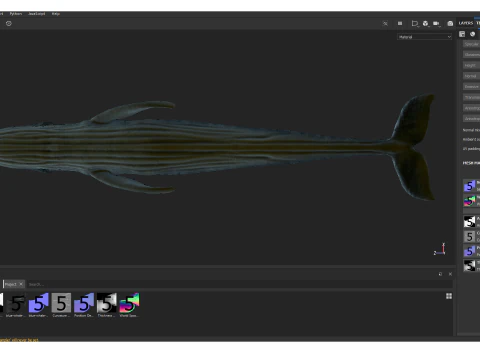
Task: Open the Python menu
Action: 16,14
